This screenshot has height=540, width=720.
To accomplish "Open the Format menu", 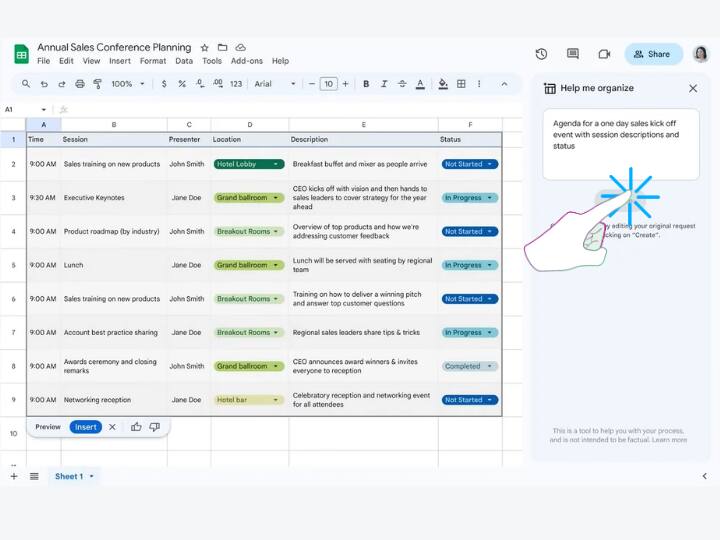I will click(153, 61).
